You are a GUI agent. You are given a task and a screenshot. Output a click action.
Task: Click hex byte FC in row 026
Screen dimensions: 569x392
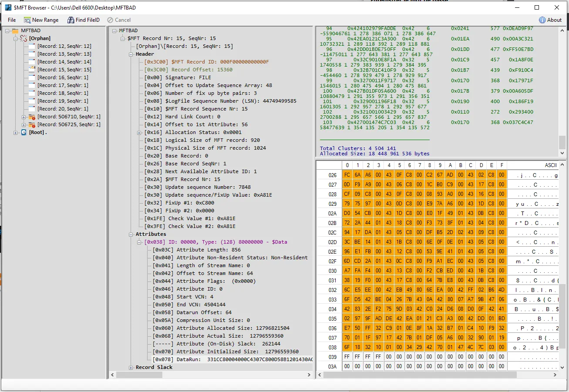click(347, 175)
